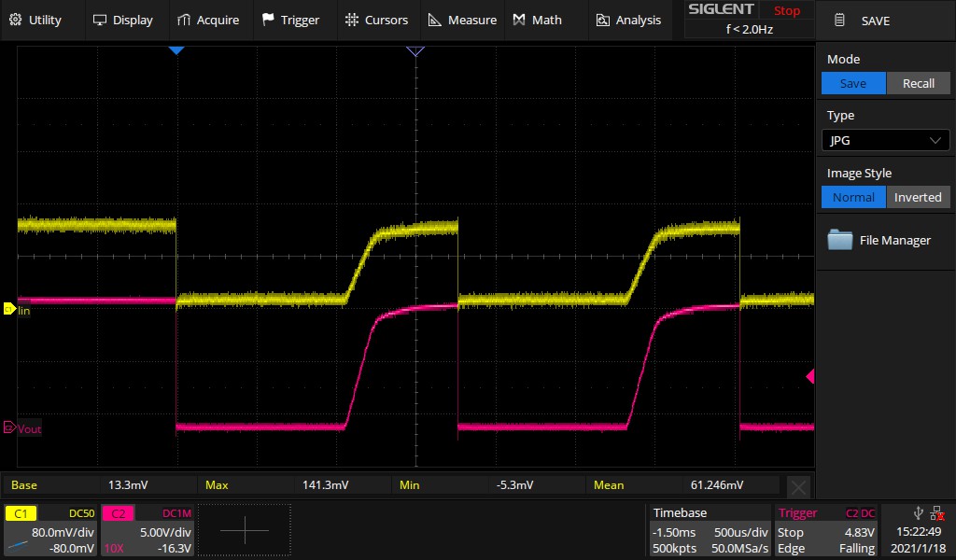Screen dimensions: 956x560
Task: Select Save mode
Action: 853,83
